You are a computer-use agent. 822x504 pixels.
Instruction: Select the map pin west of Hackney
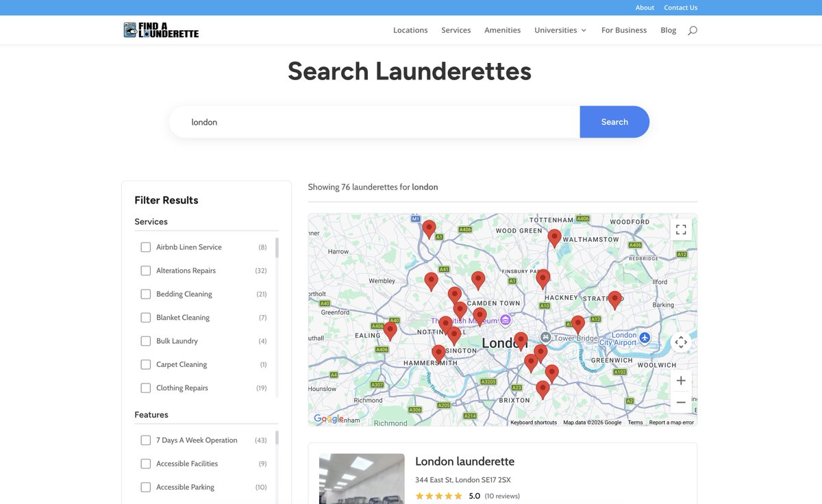point(543,279)
